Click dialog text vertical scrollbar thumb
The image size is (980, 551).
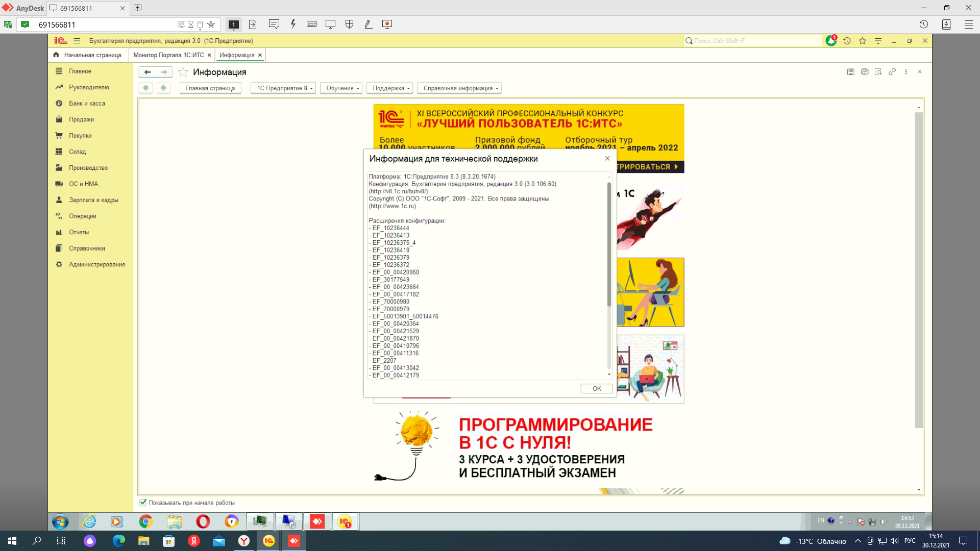click(609, 245)
